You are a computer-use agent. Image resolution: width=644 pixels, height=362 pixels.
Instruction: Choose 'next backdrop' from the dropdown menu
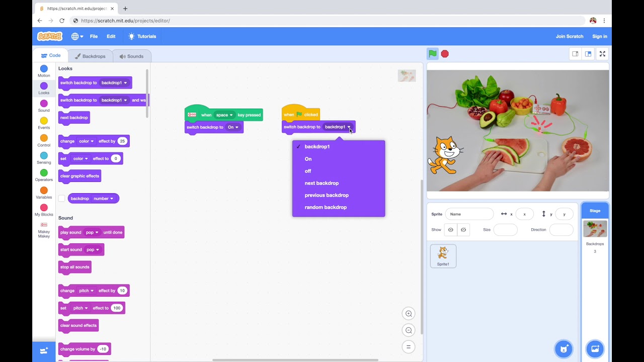[321, 183]
